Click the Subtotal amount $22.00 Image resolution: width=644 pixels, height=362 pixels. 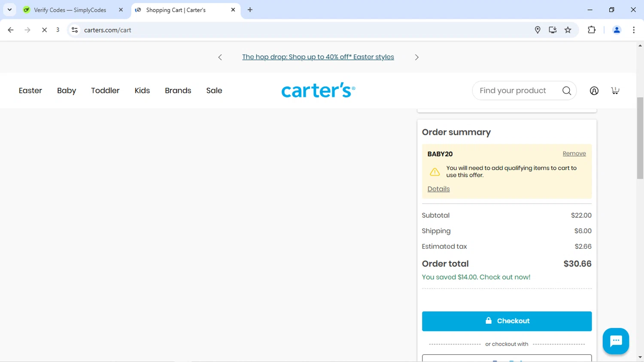click(581, 216)
